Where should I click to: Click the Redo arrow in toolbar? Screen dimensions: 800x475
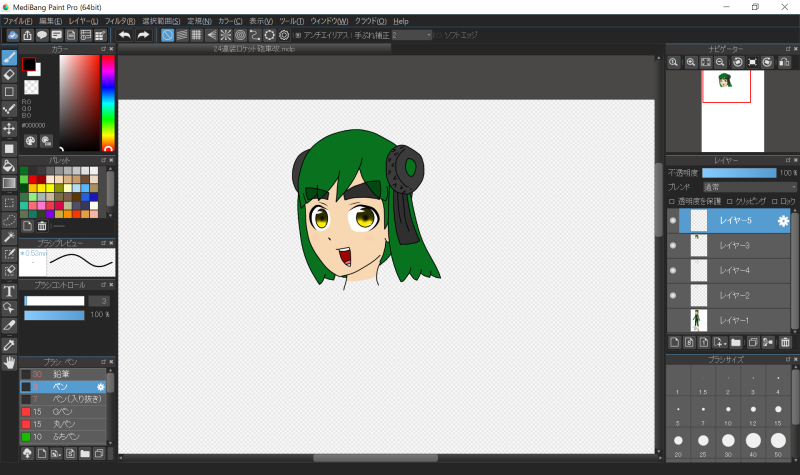143,35
